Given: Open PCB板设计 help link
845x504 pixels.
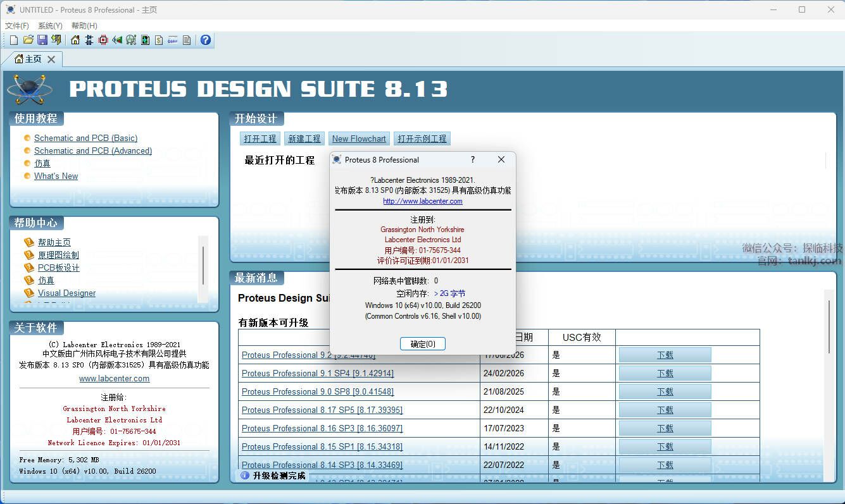Looking at the screenshot, I should pos(59,267).
